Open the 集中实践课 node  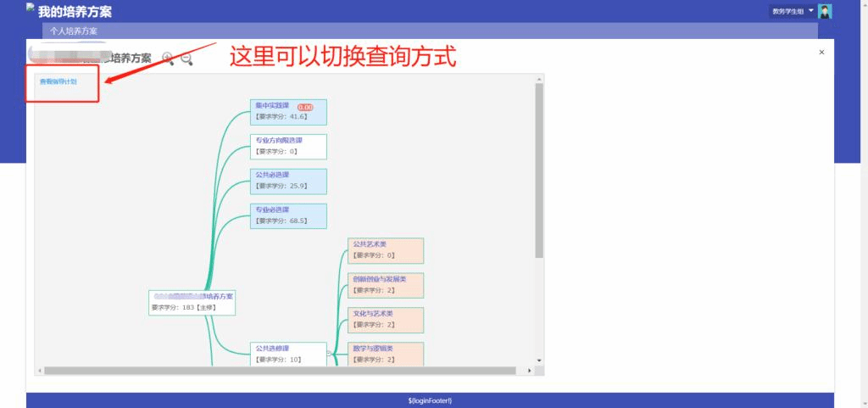click(288, 112)
